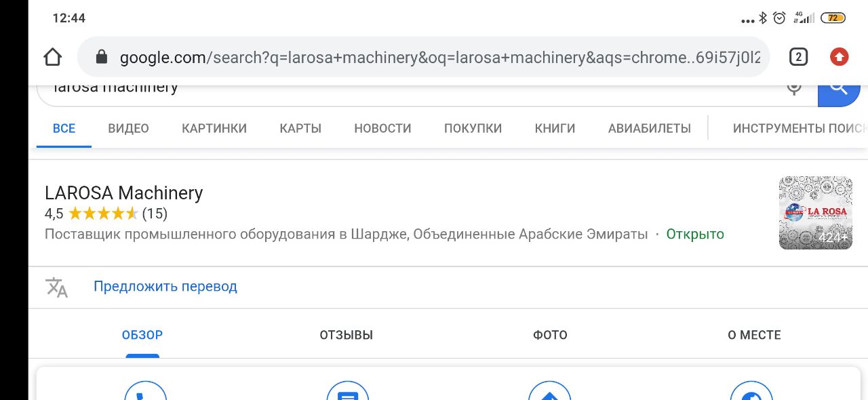This screenshot has width=868, height=400.
Task: Open the LA ROSA photo thumbnail
Action: tap(816, 213)
